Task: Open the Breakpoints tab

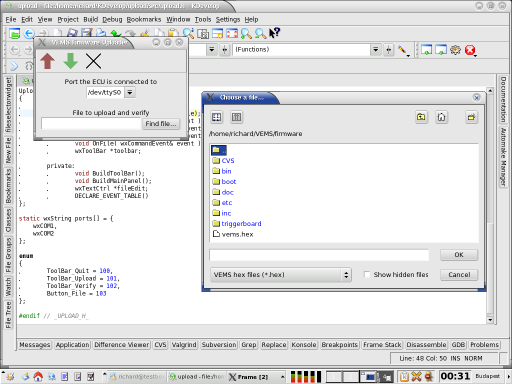Action: click(x=339, y=345)
